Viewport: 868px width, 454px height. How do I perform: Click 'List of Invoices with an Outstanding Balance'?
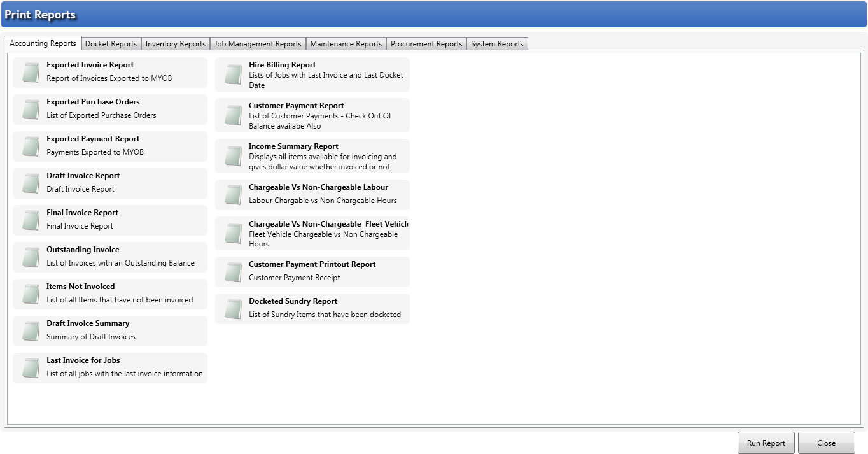pos(121,263)
